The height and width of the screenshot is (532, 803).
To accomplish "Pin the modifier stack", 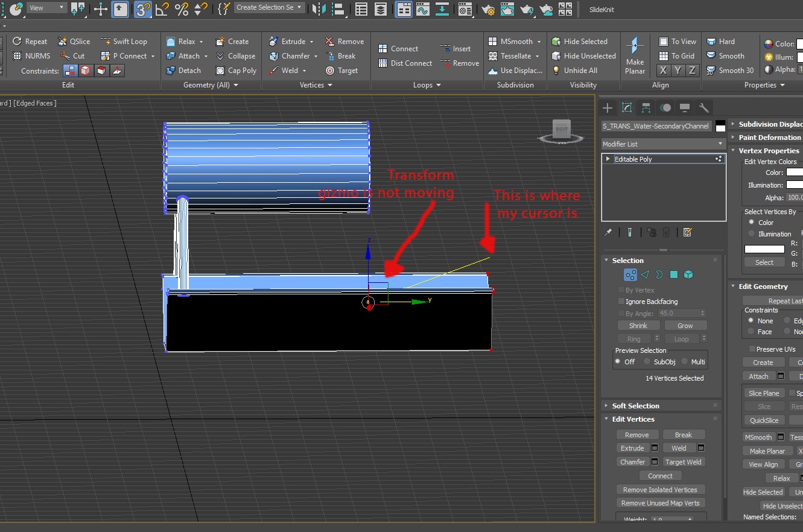I will [608, 232].
